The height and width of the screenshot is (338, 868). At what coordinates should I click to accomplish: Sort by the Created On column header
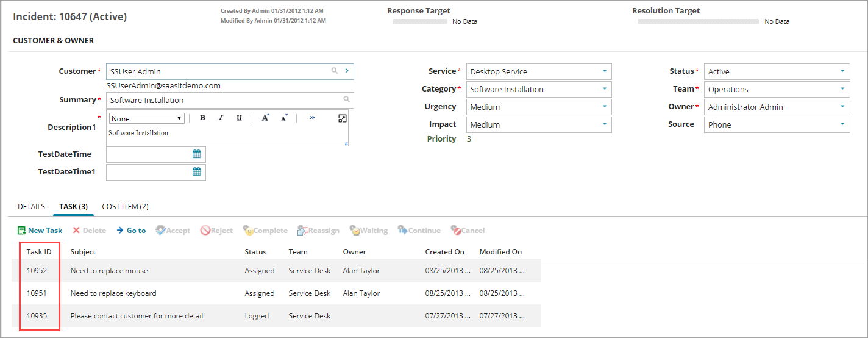pyautogui.click(x=444, y=252)
